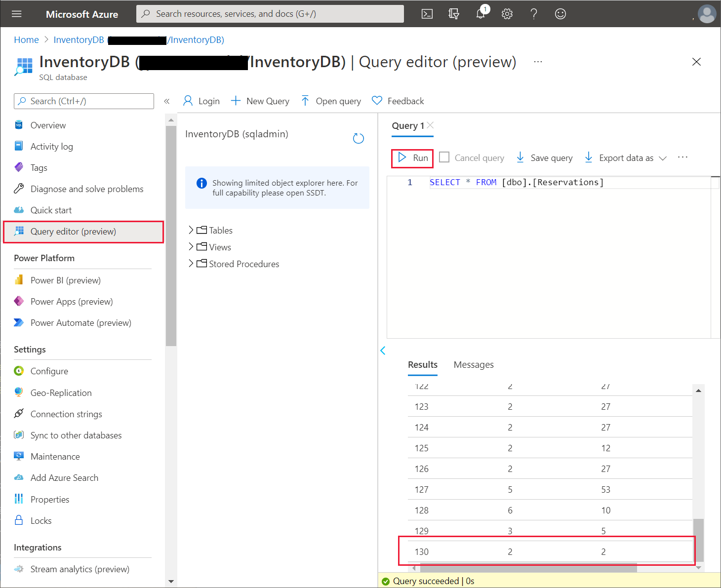Screen dimensions: 721x588
Task: Click the Power Apps (preview) icon
Action: point(19,301)
